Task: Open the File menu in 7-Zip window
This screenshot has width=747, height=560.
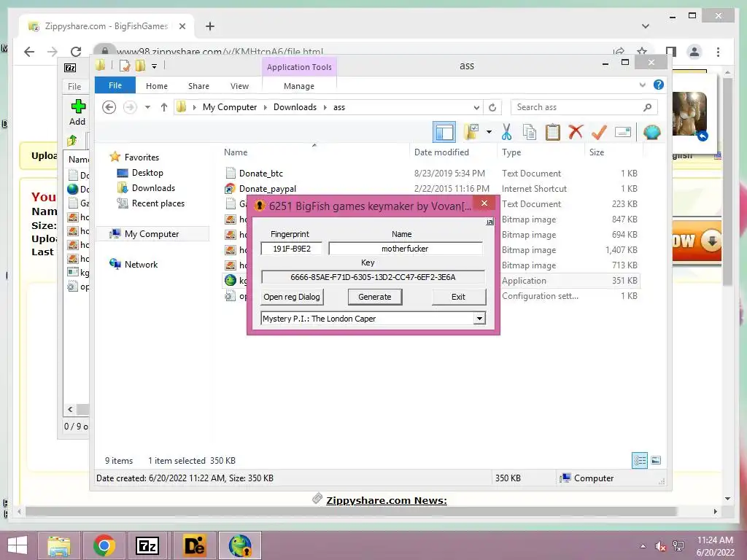Action: click(74, 87)
